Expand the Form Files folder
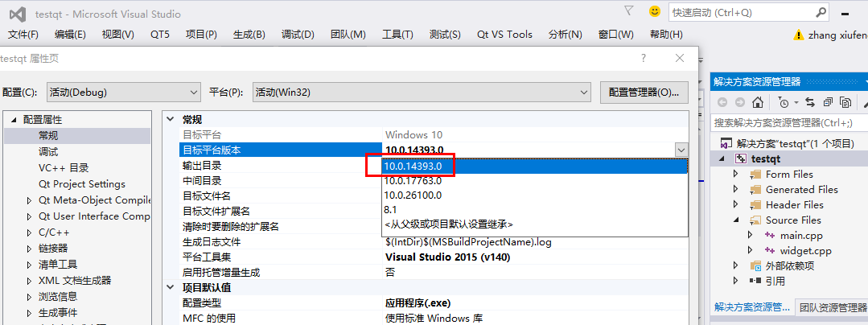 pos(736,175)
